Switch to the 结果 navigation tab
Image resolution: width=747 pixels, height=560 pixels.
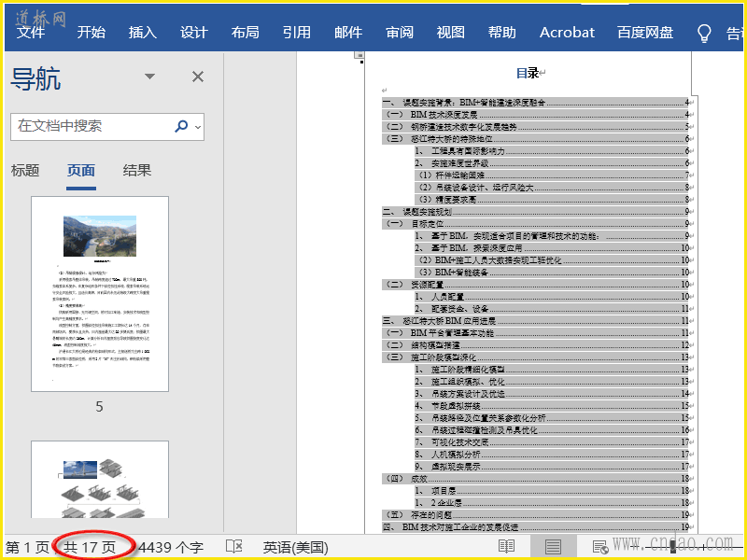click(137, 170)
